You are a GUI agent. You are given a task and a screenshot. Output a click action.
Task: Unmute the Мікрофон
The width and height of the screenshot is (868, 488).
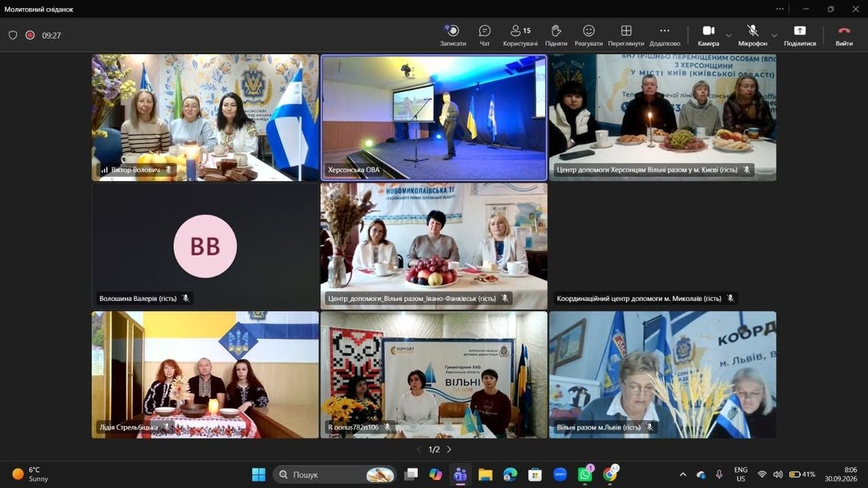[753, 35]
